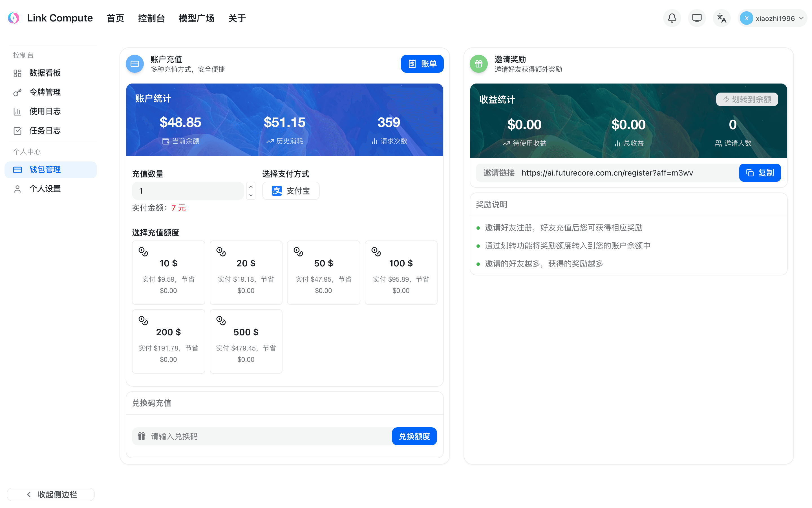812x508 pixels.
Task: Decrease recharge quantity with down arrow
Action: click(251, 195)
